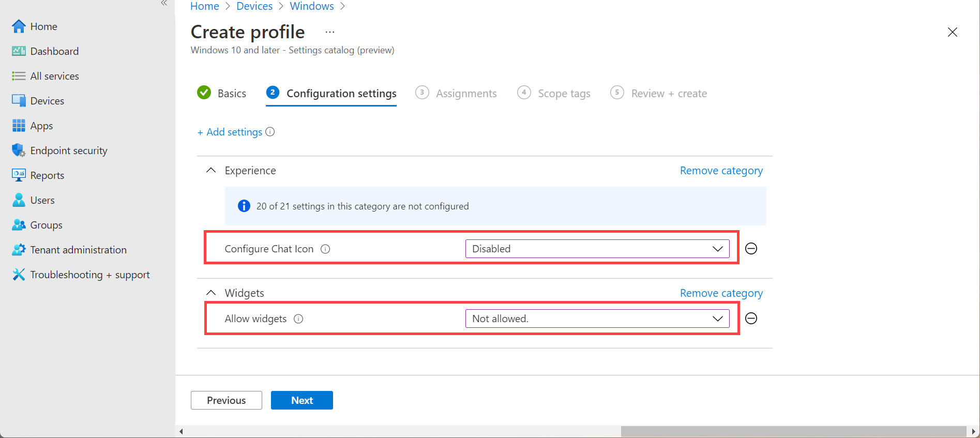The image size is (980, 438).
Task: Go to the Scope tags step
Action: (x=554, y=93)
